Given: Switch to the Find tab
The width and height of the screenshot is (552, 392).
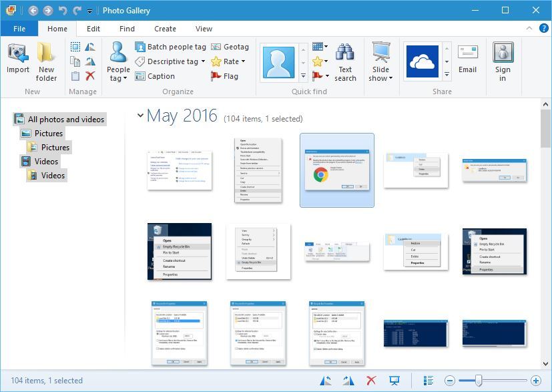Looking at the screenshot, I should (x=127, y=29).
